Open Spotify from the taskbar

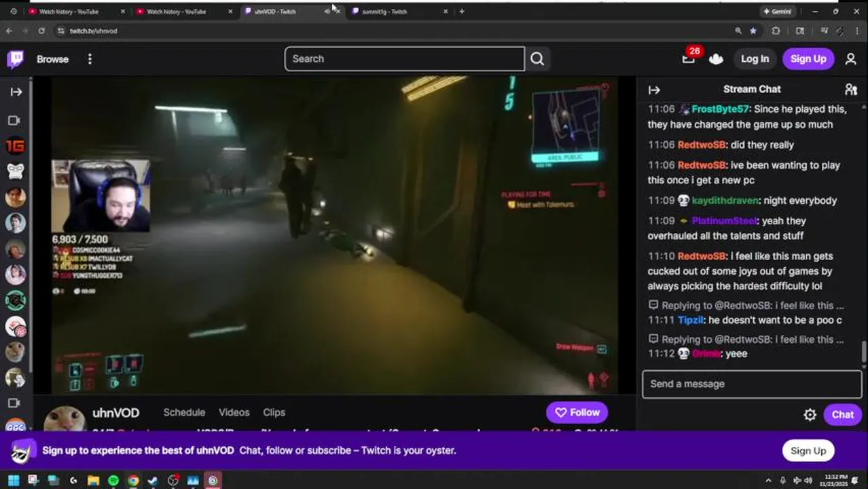pyautogui.click(x=113, y=481)
